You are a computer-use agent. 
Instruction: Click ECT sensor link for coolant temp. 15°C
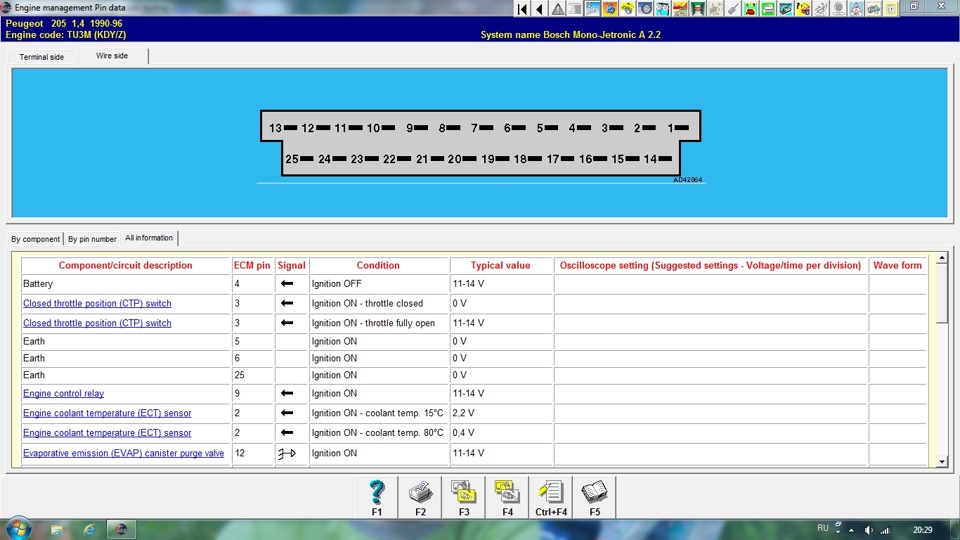(107, 414)
